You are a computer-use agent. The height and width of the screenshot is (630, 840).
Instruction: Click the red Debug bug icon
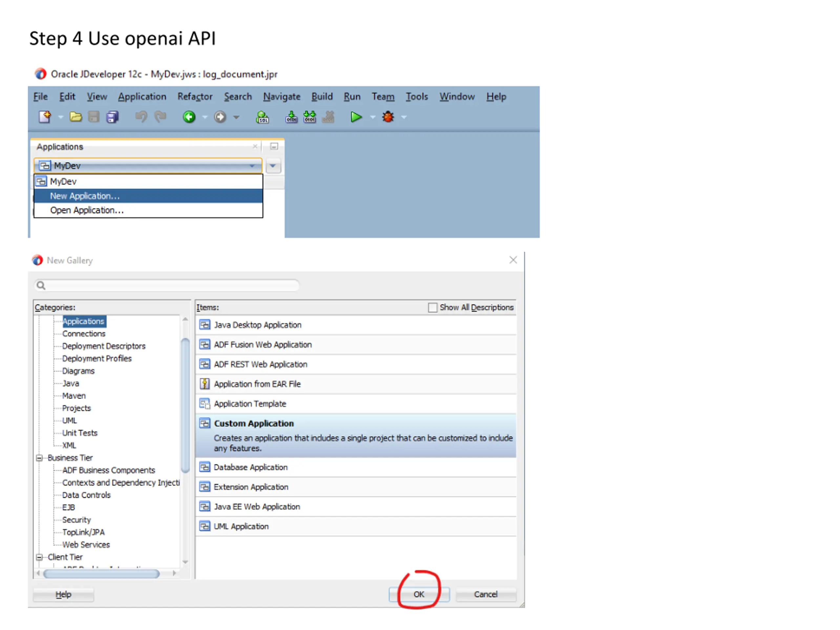388,117
